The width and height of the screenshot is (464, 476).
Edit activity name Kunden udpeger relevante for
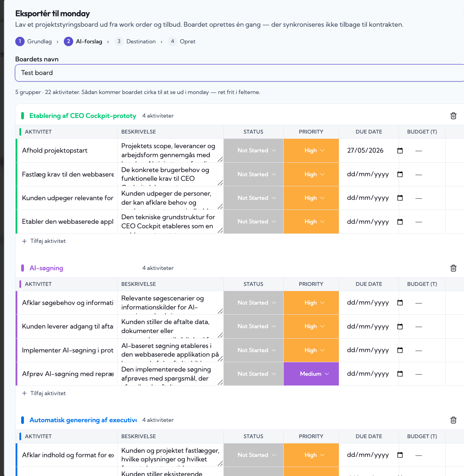click(x=68, y=198)
